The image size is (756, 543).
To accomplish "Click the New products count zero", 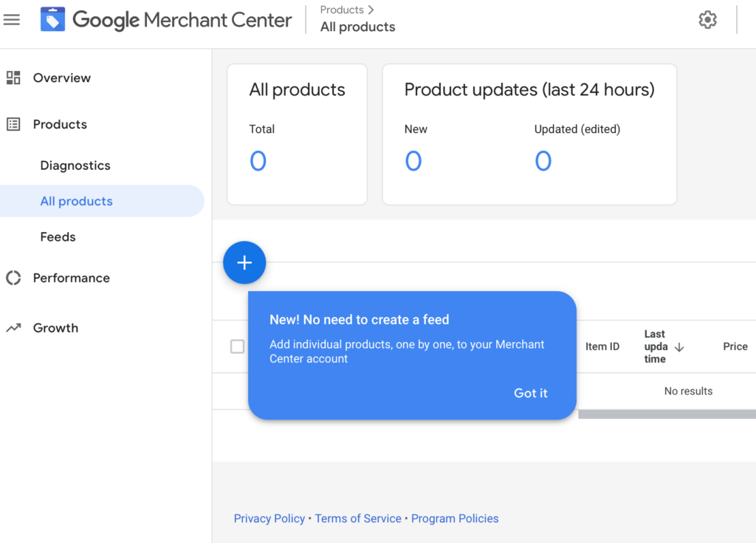I will (413, 161).
